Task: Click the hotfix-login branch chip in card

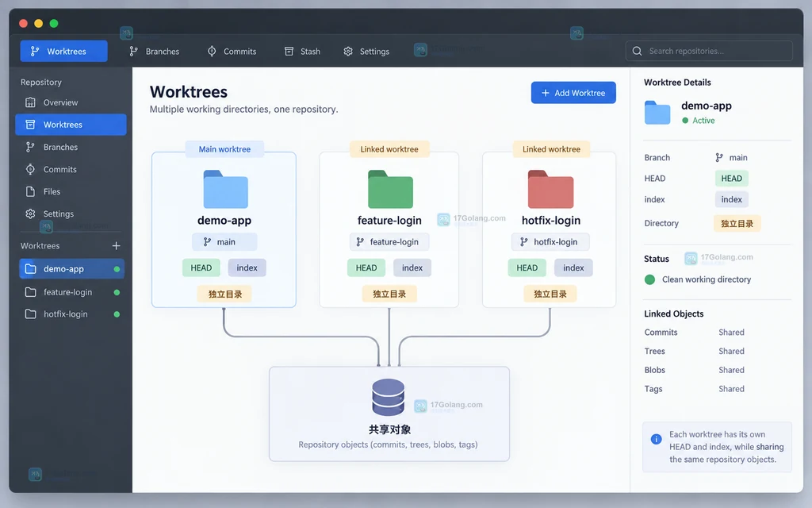Action: click(x=550, y=242)
